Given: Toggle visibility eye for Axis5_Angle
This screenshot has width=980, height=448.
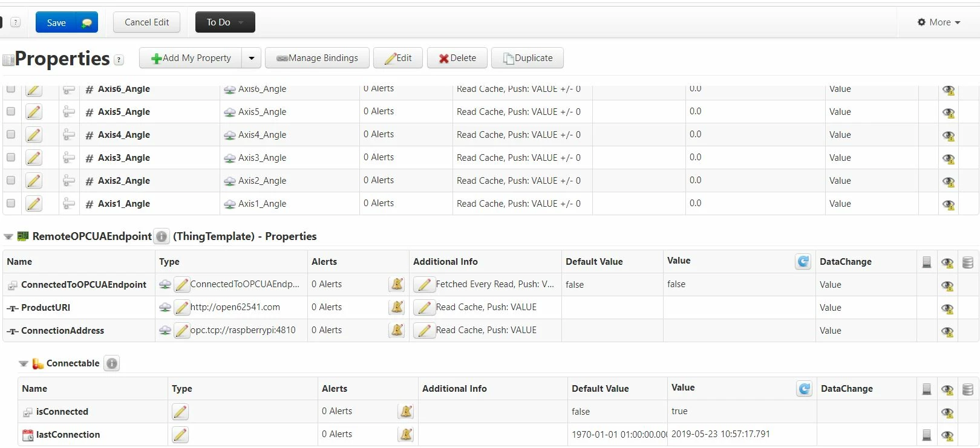Looking at the screenshot, I should [x=948, y=112].
